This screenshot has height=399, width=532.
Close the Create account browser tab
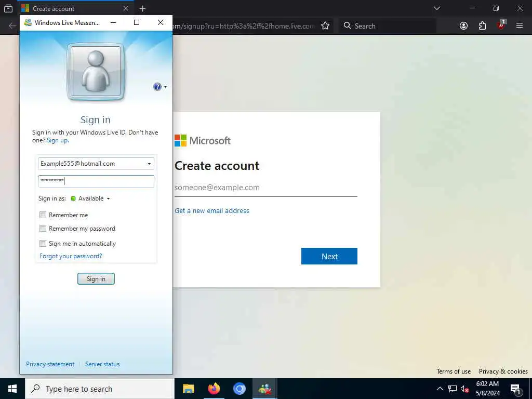click(x=126, y=8)
